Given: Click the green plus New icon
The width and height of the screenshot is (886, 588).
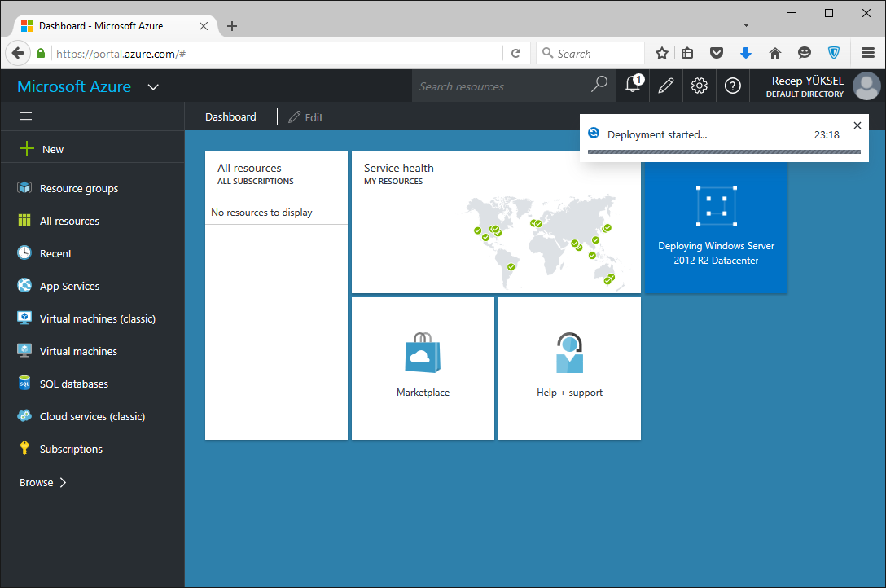Looking at the screenshot, I should pos(27,148).
